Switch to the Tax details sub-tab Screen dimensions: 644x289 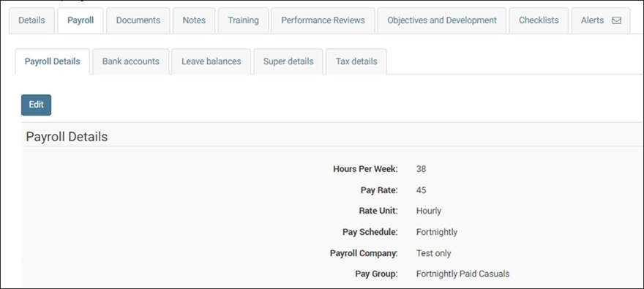click(x=356, y=61)
